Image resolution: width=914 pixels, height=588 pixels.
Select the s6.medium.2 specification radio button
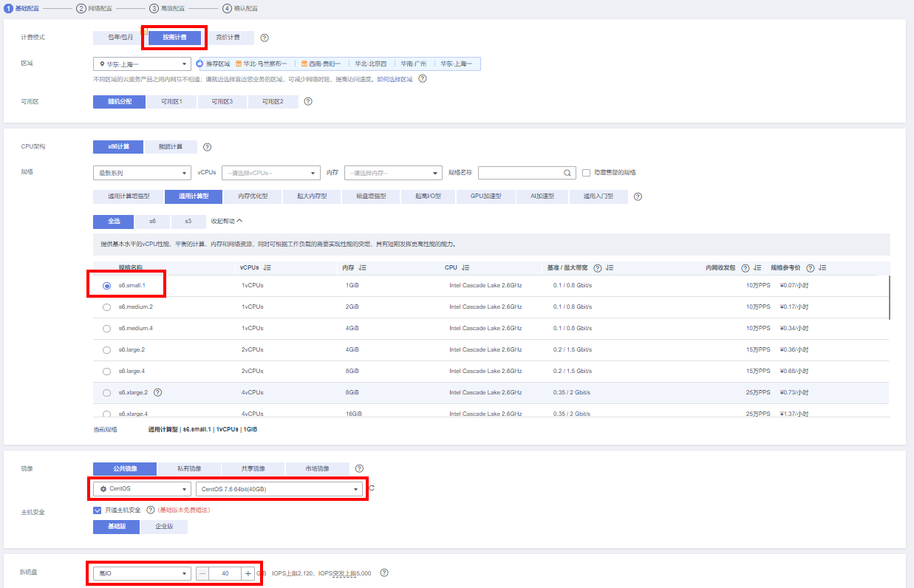point(107,307)
